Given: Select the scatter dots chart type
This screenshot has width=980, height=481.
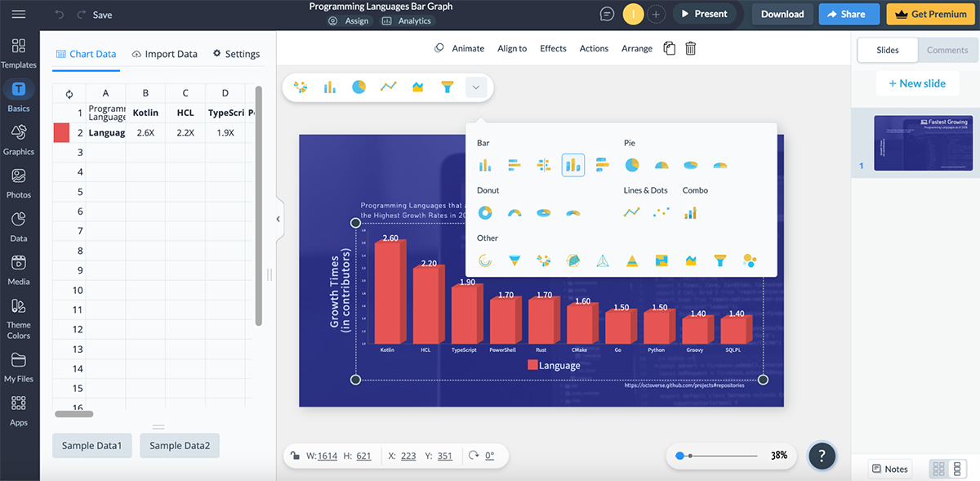Looking at the screenshot, I should (661, 213).
